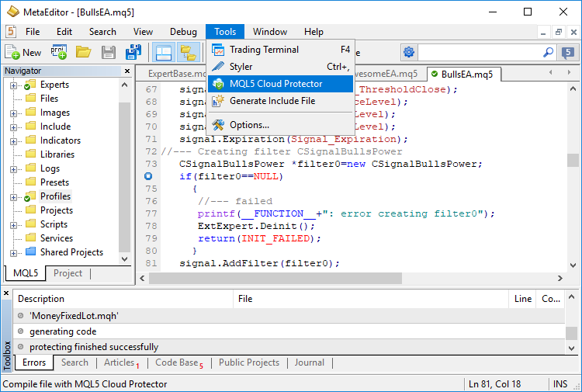582x392 pixels.
Task: Click the New project toolbar icon
Action: (59, 52)
